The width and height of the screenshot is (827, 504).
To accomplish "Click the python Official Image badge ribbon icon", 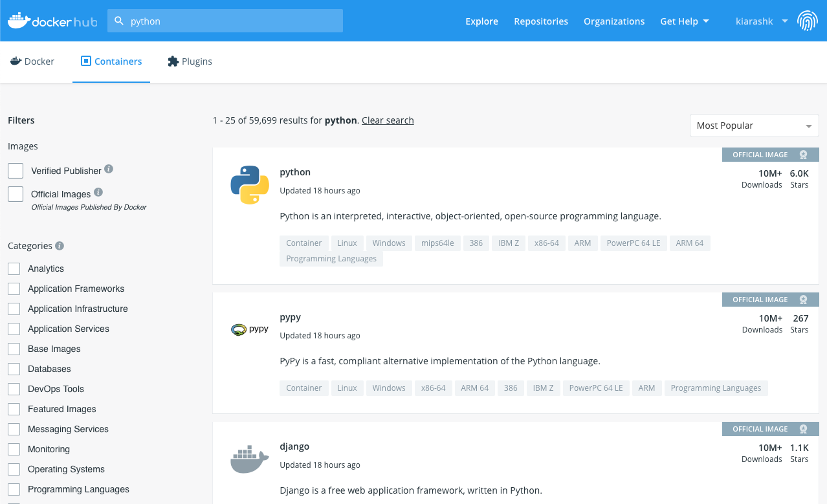I will pyautogui.click(x=803, y=155).
